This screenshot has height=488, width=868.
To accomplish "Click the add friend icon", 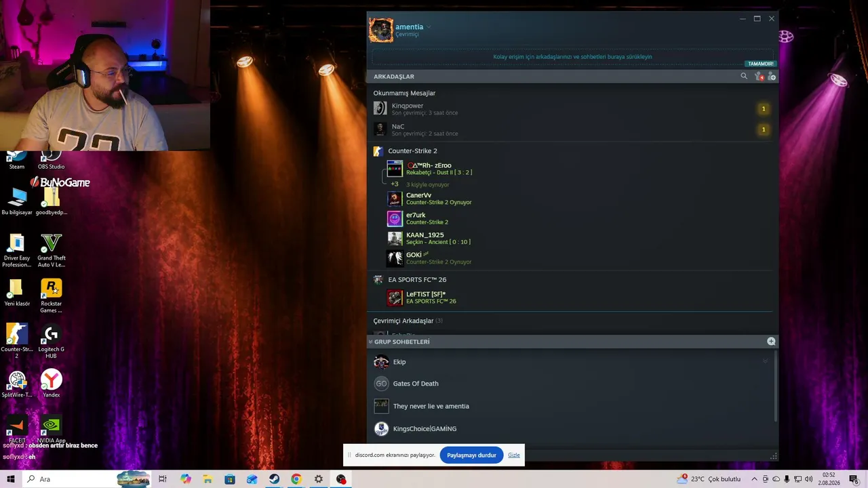I will pos(772,77).
